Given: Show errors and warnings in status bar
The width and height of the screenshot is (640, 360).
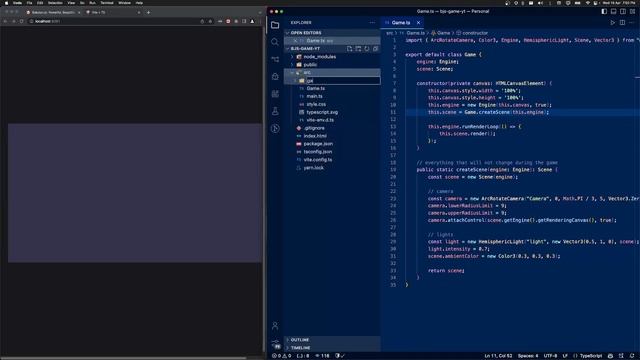Looking at the screenshot, I should coord(281,356).
